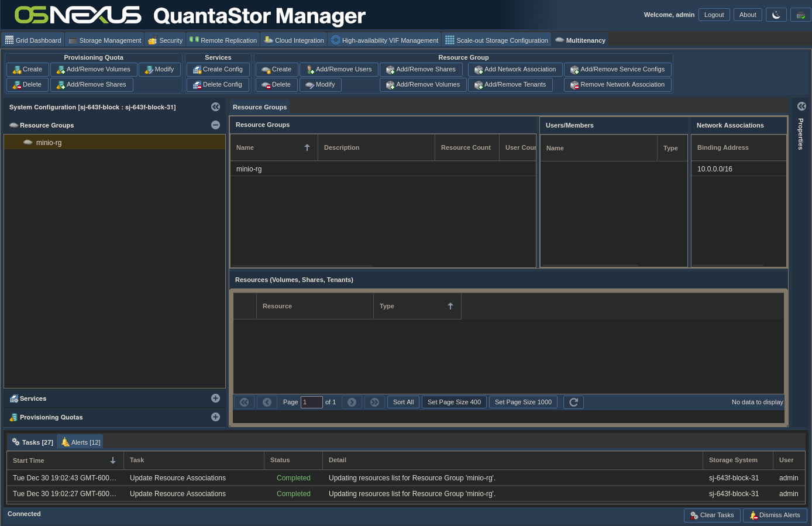Refresh the Resources grid

click(573, 403)
